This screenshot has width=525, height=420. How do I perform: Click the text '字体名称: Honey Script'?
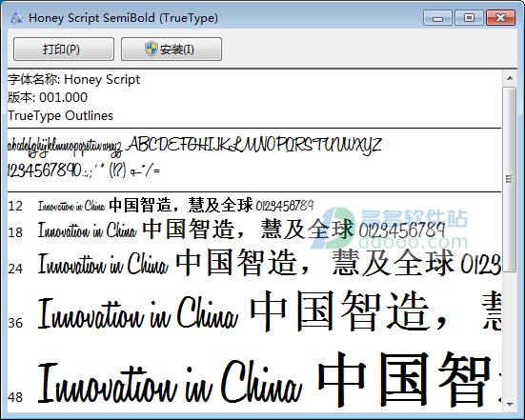(x=74, y=80)
